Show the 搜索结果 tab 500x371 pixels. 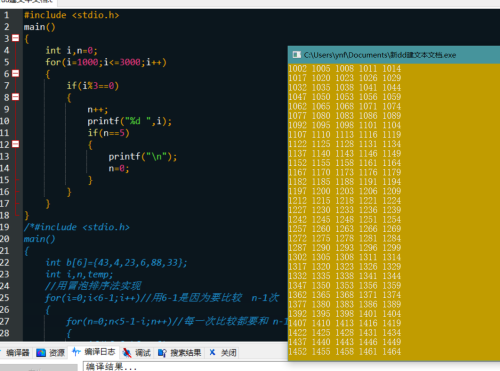point(180,353)
